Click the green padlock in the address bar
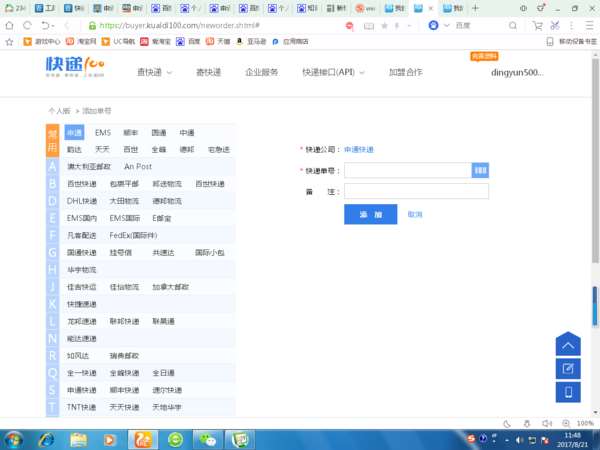The height and width of the screenshot is (450, 600). click(x=92, y=26)
